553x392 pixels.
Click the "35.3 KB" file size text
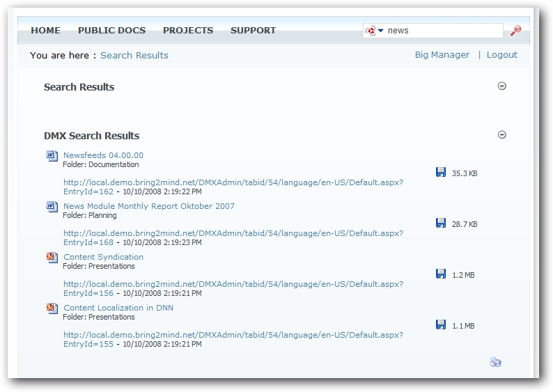click(x=465, y=173)
